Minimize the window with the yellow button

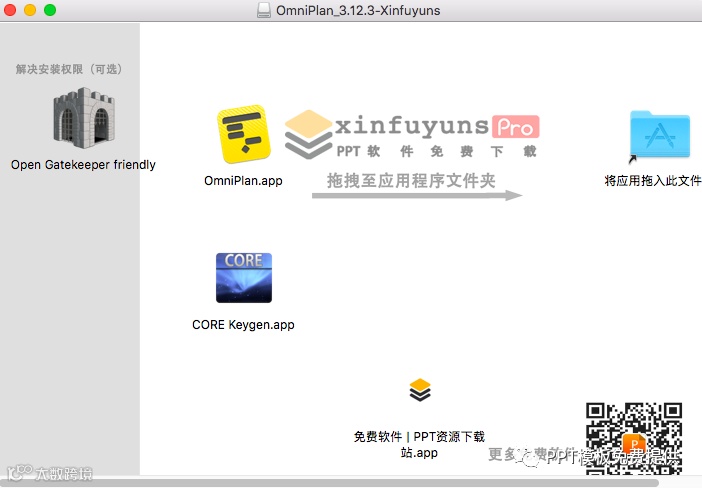(30, 10)
